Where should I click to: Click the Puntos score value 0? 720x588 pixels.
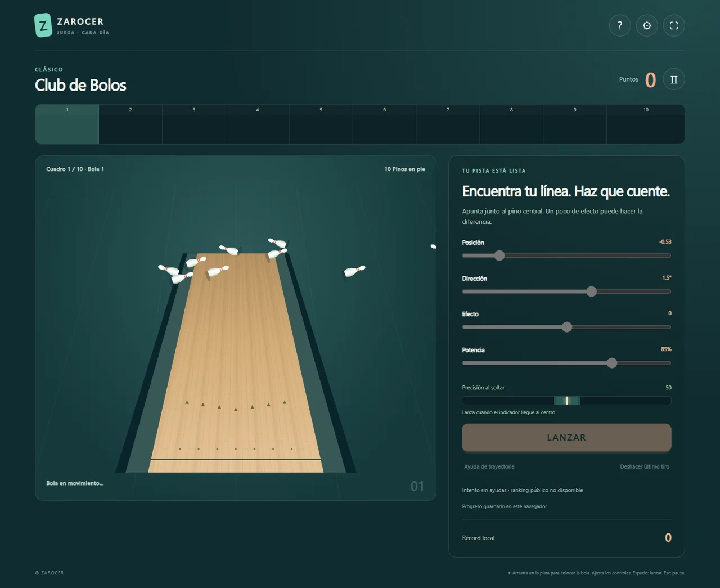[650, 80]
